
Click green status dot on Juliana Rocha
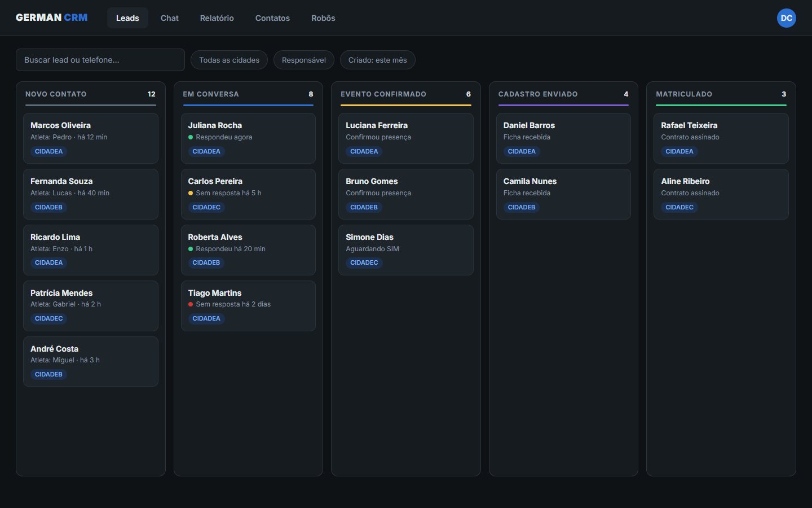pos(191,137)
